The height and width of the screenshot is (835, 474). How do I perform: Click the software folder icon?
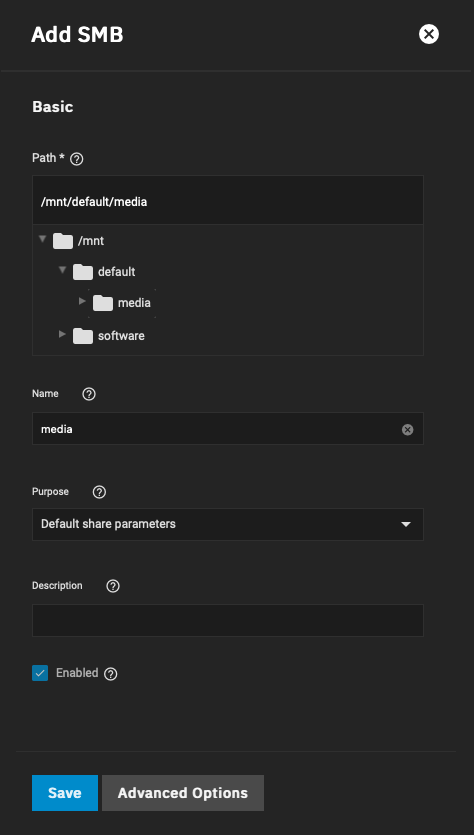[x=83, y=336]
